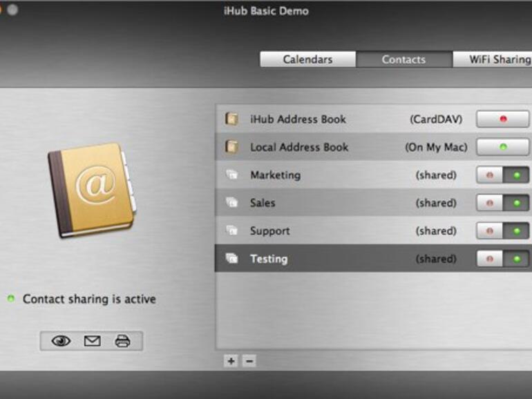This screenshot has height=399, width=532.
Task: Set Testing sharing to green on
Action: click(516, 259)
